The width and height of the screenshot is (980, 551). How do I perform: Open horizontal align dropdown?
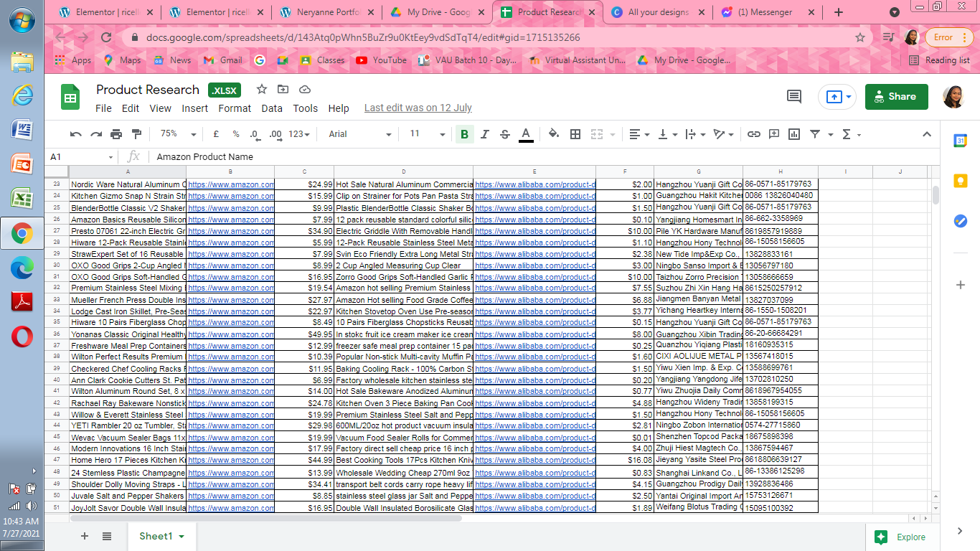[x=639, y=134]
